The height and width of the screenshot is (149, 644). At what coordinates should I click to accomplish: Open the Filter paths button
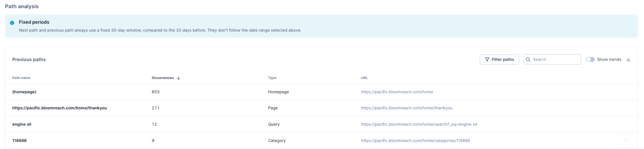pos(499,59)
